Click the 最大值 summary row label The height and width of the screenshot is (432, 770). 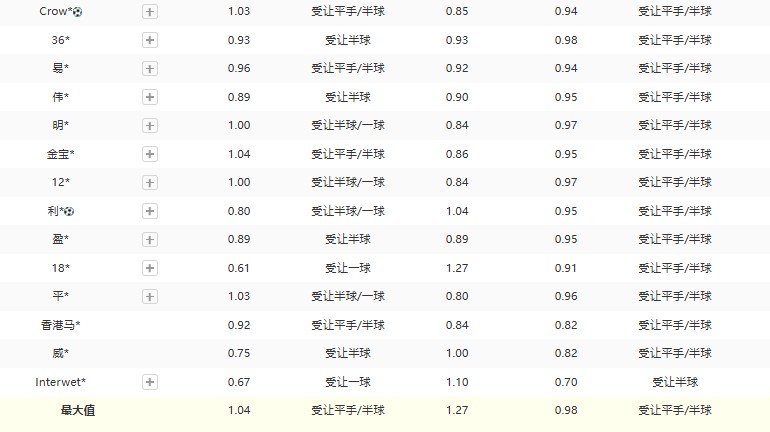tap(78, 410)
